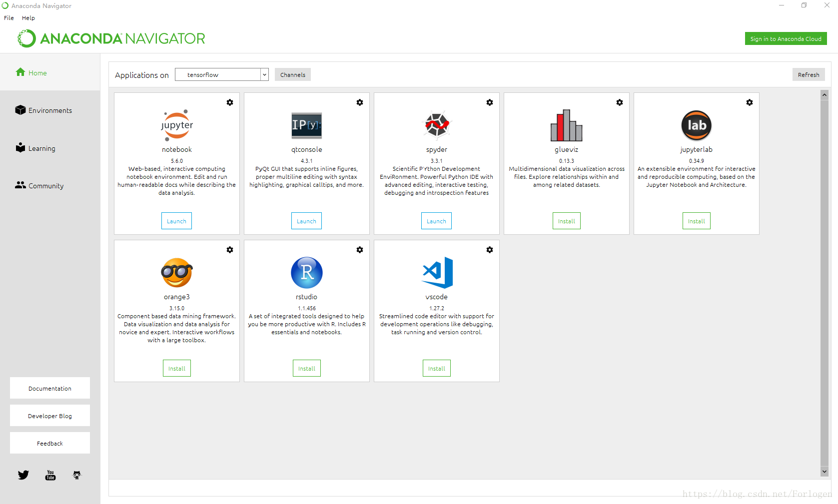The height and width of the screenshot is (504, 838).
Task: Open settings gear on orange3 card
Action: pos(230,250)
